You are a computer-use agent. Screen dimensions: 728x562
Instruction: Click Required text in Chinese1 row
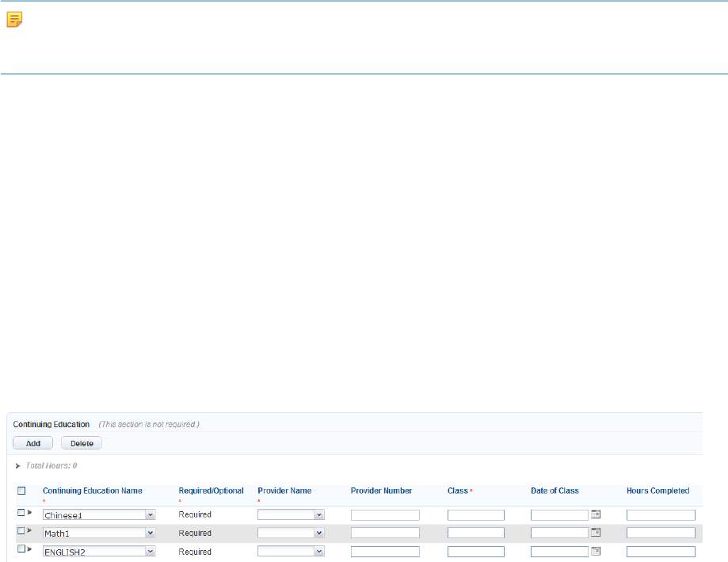click(195, 514)
